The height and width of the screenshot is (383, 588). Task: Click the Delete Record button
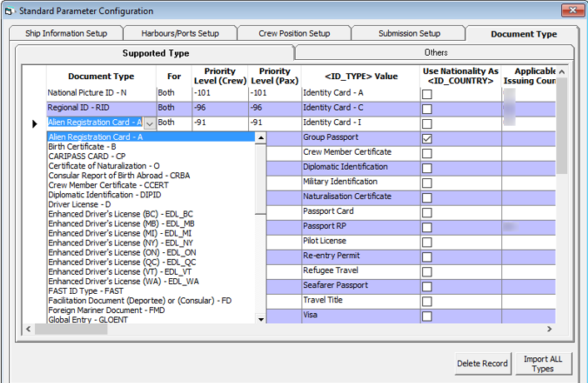click(x=482, y=364)
